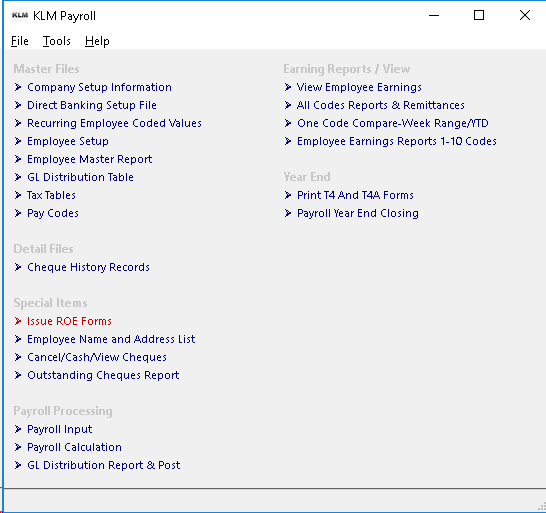Open GL Distribution Report & Post

pyautogui.click(x=104, y=465)
